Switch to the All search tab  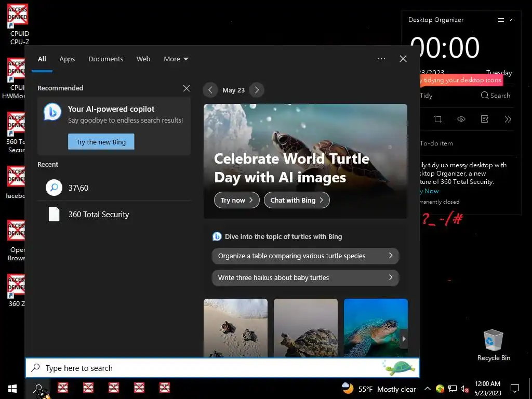coord(42,59)
